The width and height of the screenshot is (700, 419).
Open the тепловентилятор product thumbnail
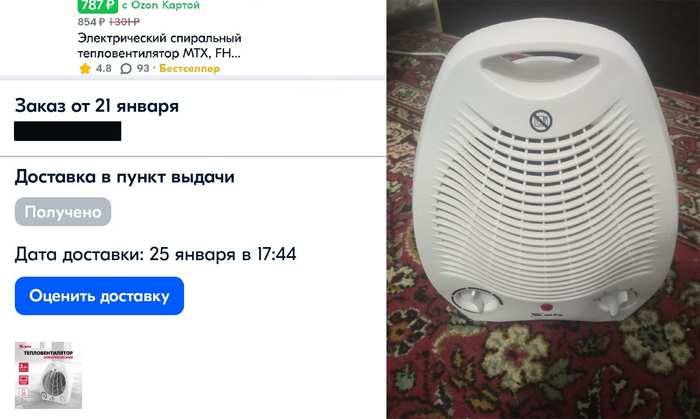click(48, 375)
